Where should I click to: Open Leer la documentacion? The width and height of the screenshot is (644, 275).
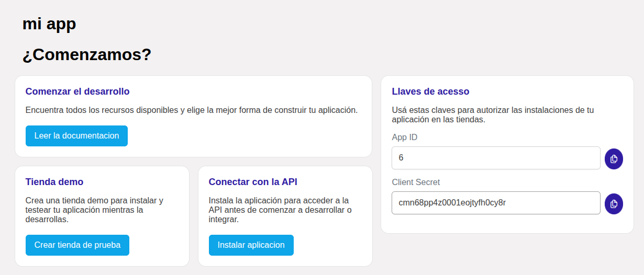pos(76,136)
